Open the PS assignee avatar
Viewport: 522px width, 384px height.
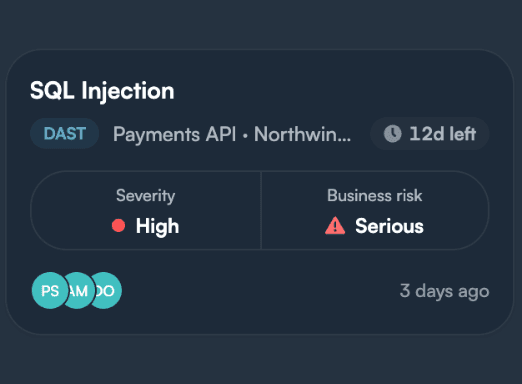pos(50,291)
